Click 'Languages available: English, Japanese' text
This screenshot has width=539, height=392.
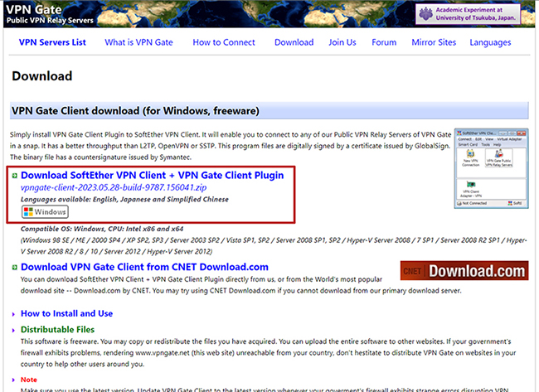[124, 199]
